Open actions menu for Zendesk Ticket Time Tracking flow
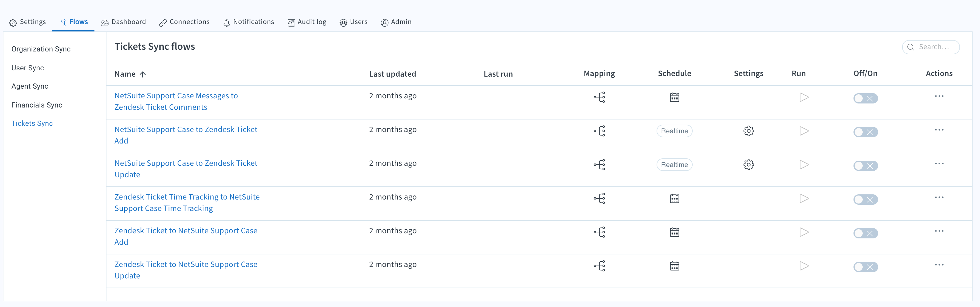This screenshot has width=980, height=307. pyautogui.click(x=939, y=197)
